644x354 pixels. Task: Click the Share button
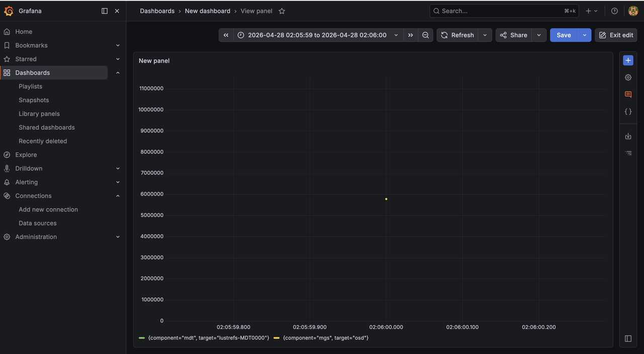tap(514, 35)
